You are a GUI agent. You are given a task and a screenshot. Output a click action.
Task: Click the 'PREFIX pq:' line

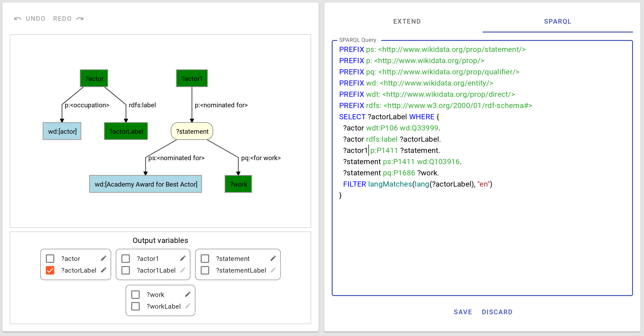click(x=429, y=72)
